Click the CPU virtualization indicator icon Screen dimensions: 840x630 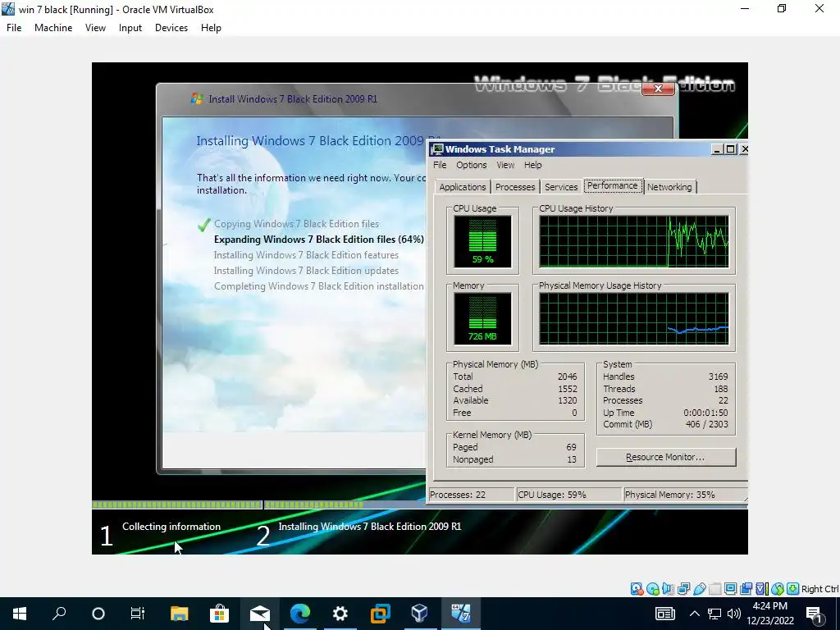coord(761,589)
